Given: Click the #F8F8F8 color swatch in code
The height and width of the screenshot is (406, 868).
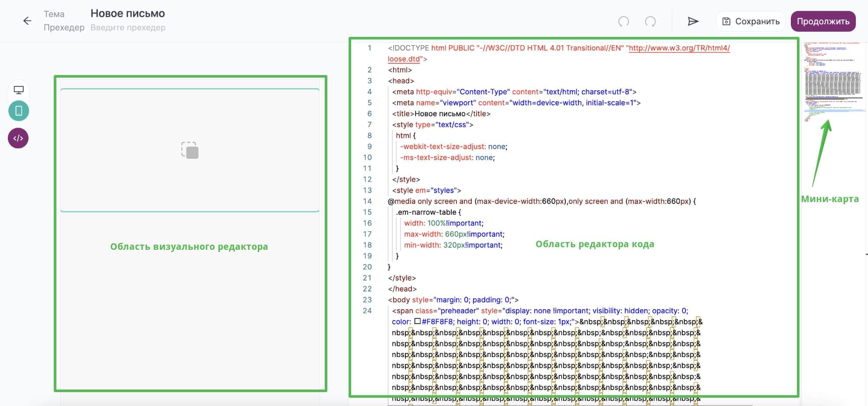Looking at the screenshot, I should point(418,321).
